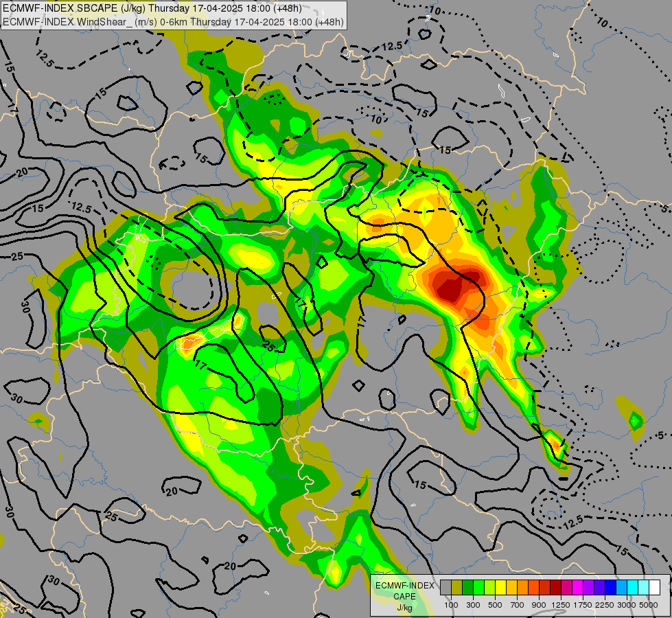Choose the white swatch at the legend's end

pos(654,588)
